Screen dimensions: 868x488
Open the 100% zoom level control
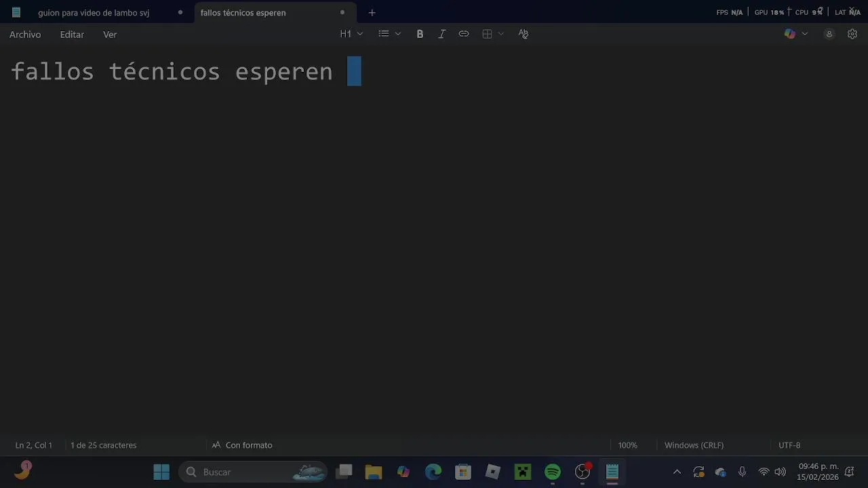tap(627, 445)
